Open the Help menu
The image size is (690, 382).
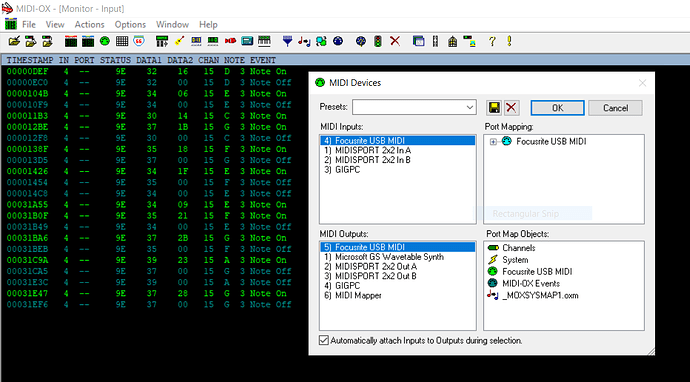[x=208, y=25]
